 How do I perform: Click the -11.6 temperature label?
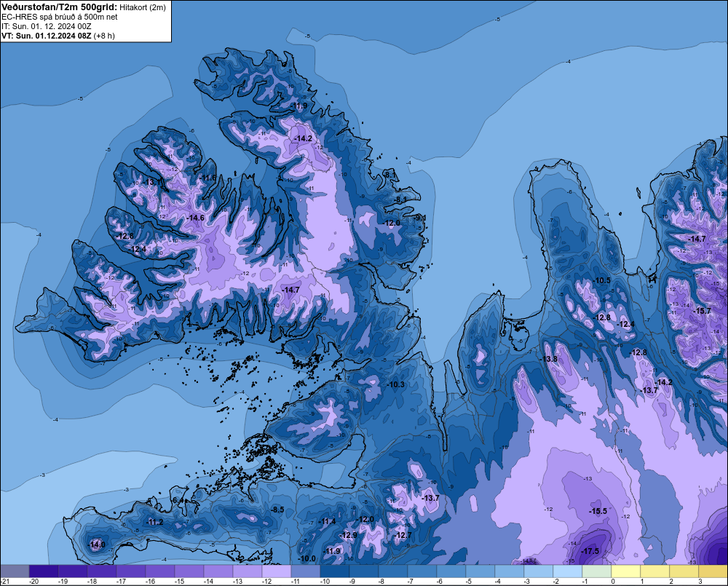[208, 178]
